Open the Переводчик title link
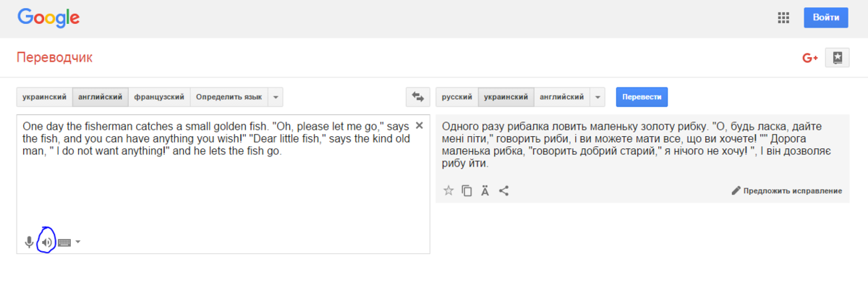The width and height of the screenshot is (868, 299). (x=54, y=57)
